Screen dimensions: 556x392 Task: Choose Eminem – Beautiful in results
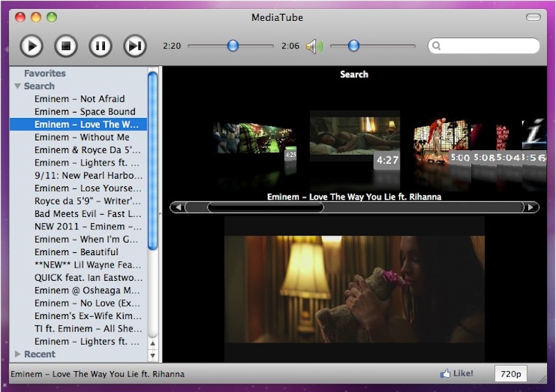pos(76,252)
